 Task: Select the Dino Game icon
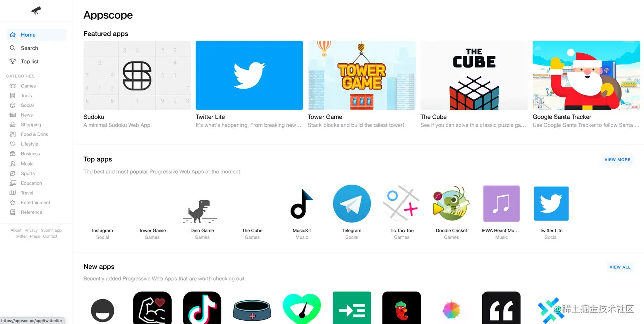202,211
